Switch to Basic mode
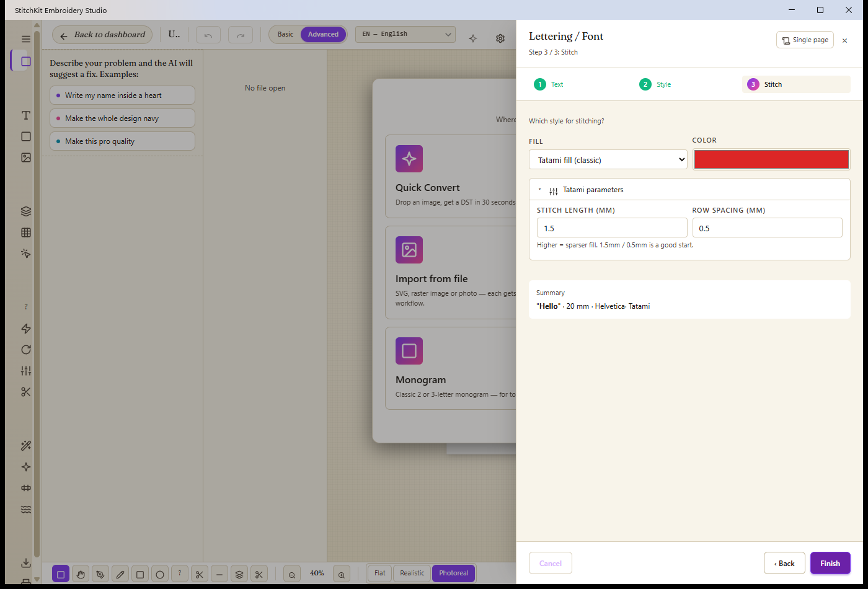Screen dimensions: 868x589 coord(285,35)
